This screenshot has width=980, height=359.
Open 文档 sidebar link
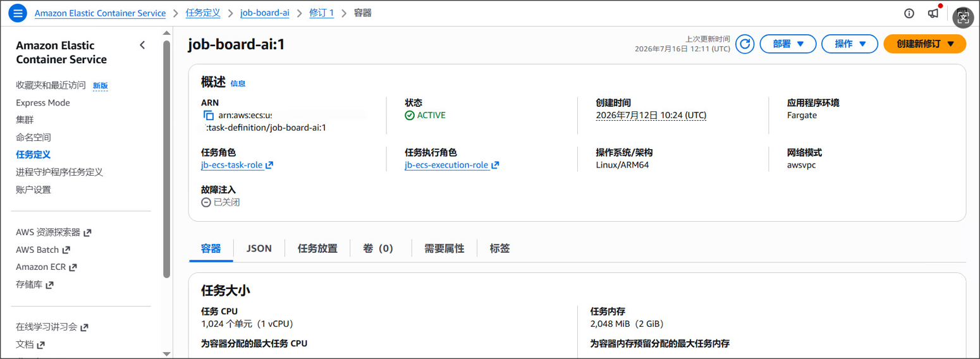coord(25,344)
